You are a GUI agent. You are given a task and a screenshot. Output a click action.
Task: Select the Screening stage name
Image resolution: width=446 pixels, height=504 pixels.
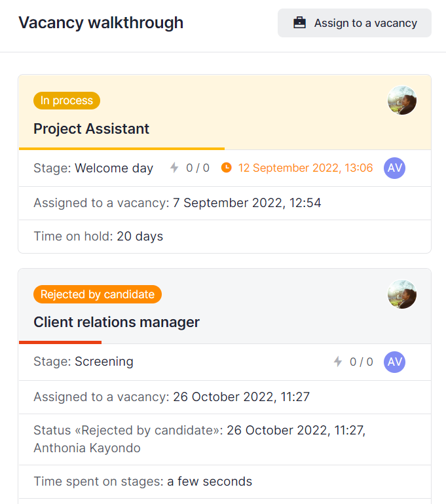104,362
